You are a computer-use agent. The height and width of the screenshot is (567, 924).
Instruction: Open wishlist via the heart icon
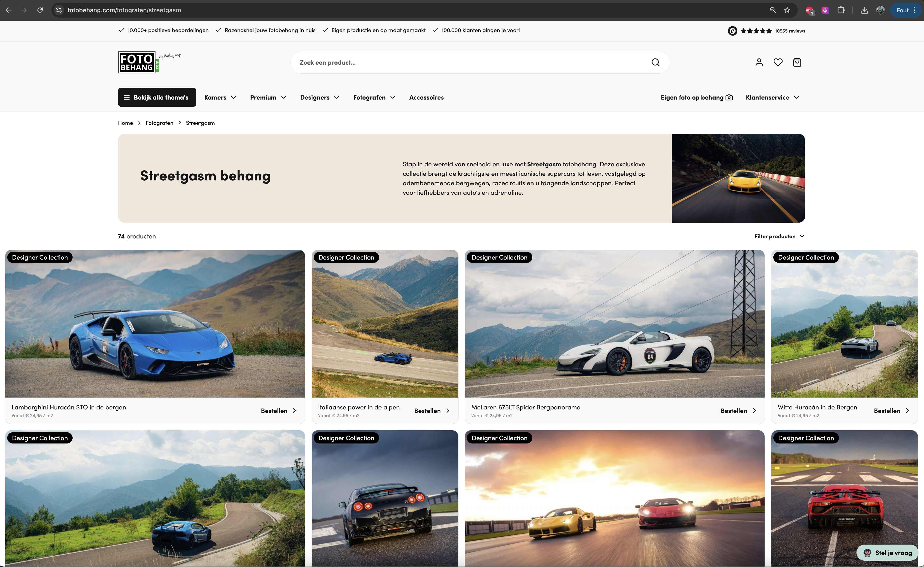click(x=778, y=62)
